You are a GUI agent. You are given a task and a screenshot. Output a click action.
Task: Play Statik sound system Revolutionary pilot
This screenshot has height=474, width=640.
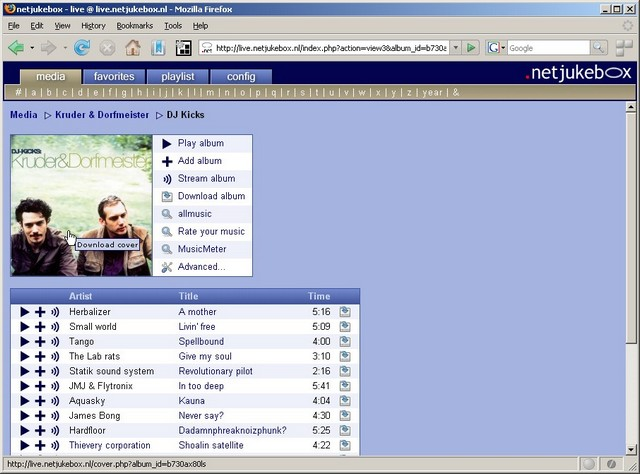(x=24, y=371)
